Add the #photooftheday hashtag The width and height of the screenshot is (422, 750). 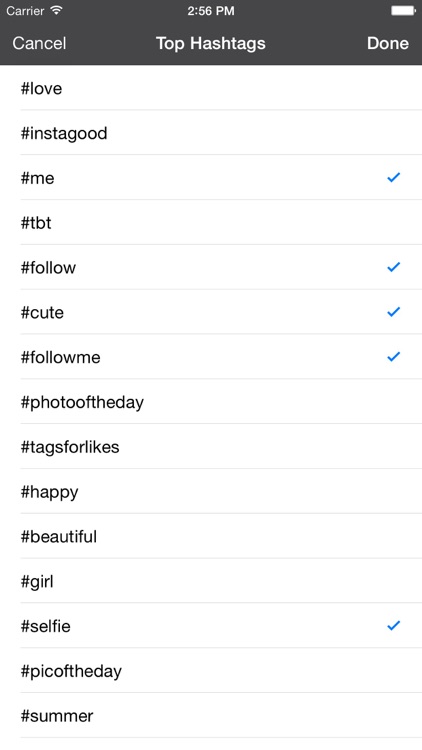(x=211, y=402)
